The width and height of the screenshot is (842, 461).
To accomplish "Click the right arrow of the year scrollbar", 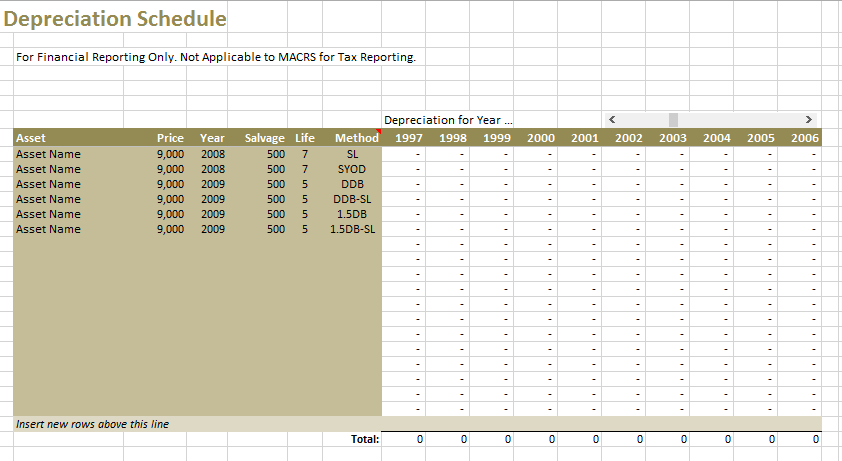I will (x=808, y=119).
